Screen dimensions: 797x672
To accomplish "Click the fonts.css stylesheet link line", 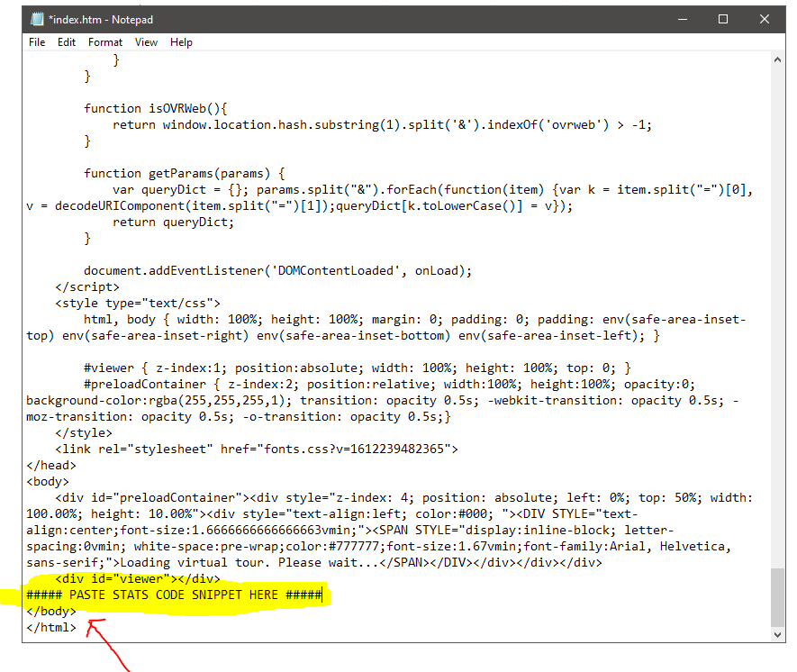I will 257,449.
